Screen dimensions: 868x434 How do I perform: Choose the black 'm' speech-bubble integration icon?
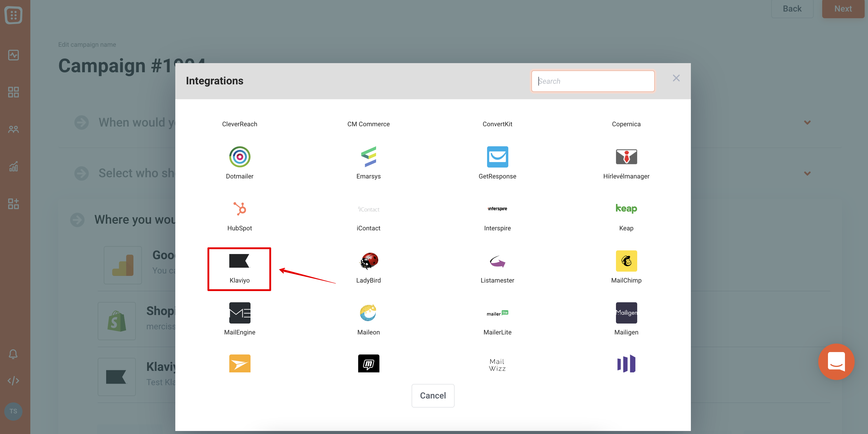click(x=368, y=363)
